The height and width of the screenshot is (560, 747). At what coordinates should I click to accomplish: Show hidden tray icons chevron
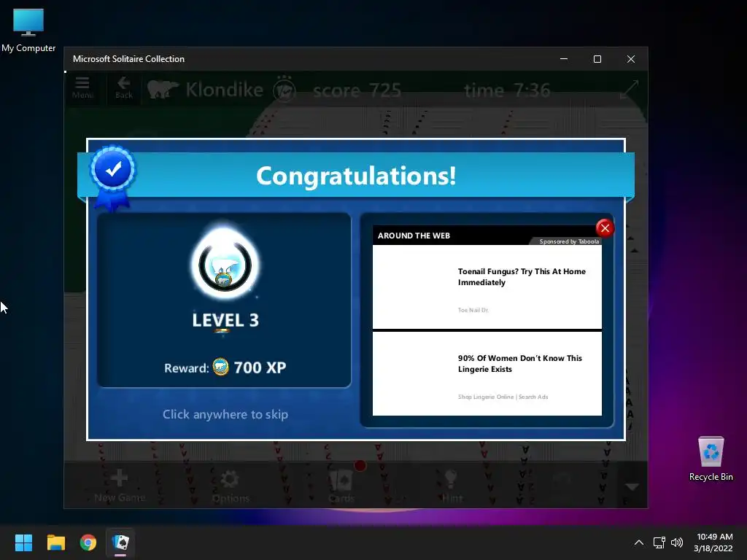point(639,542)
